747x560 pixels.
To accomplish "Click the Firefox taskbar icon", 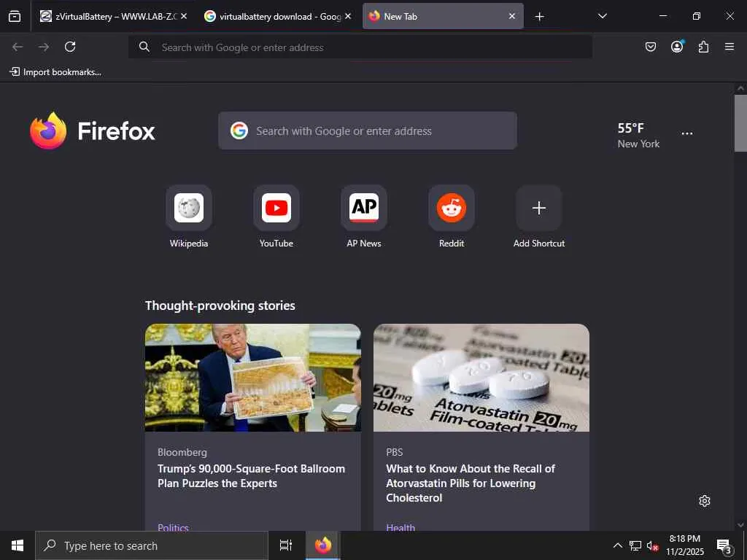I will click(x=323, y=545).
